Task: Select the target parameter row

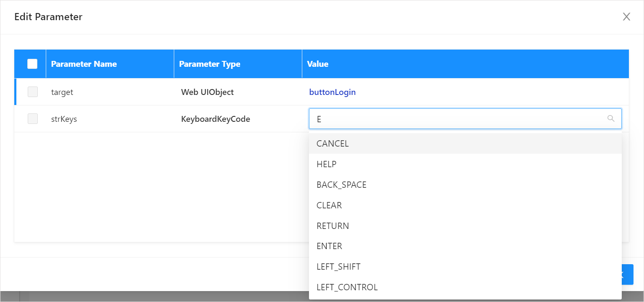Action: click(x=322, y=92)
